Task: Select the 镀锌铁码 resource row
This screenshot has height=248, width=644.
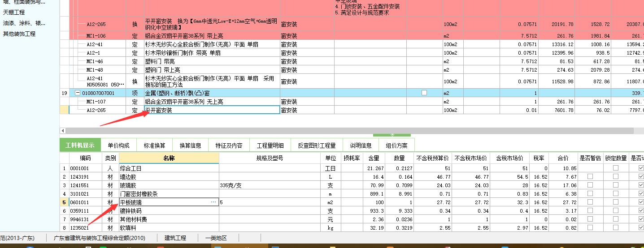Action: pyautogui.click(x=352, y=211)
